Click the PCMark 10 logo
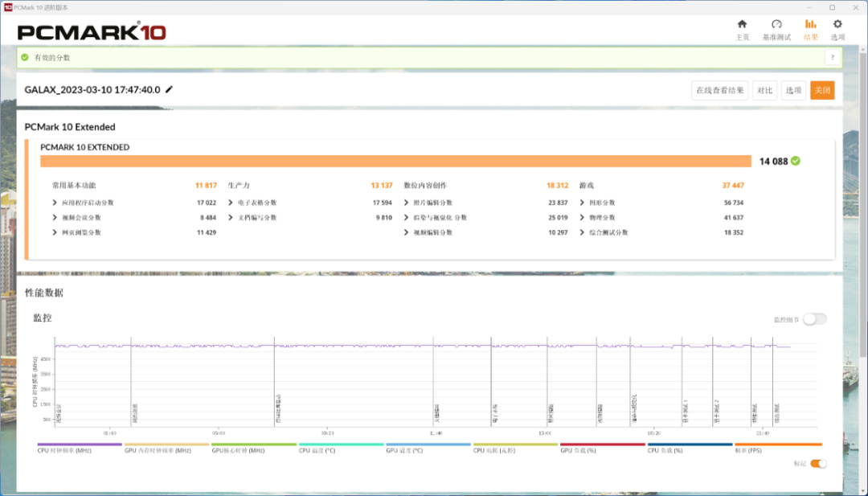 pos(92,33)
